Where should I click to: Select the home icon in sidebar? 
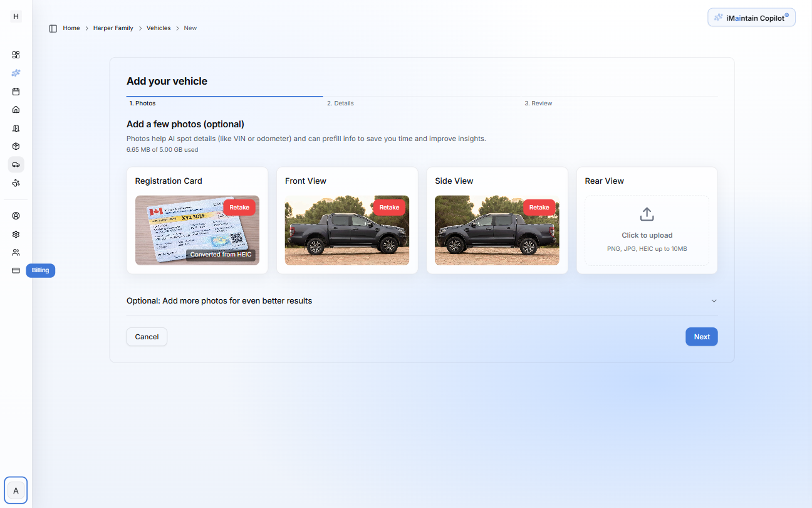click(16, 109)
